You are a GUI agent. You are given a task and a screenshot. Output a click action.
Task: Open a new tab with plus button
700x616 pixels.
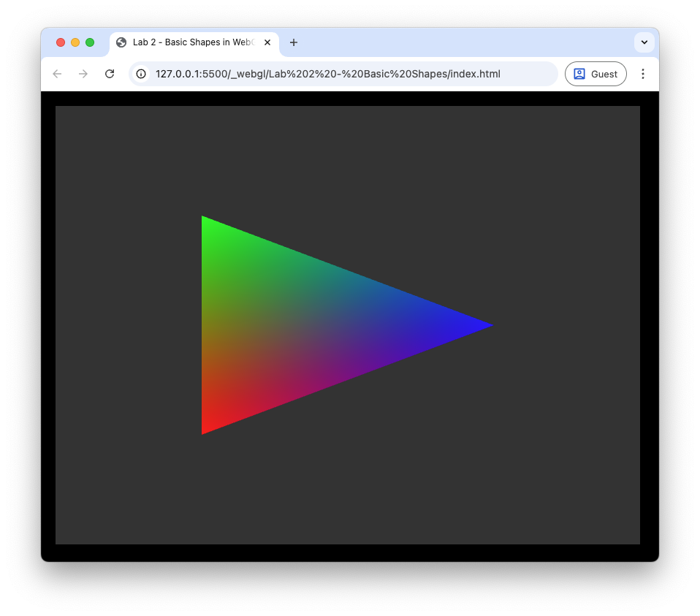click(294, 42)
